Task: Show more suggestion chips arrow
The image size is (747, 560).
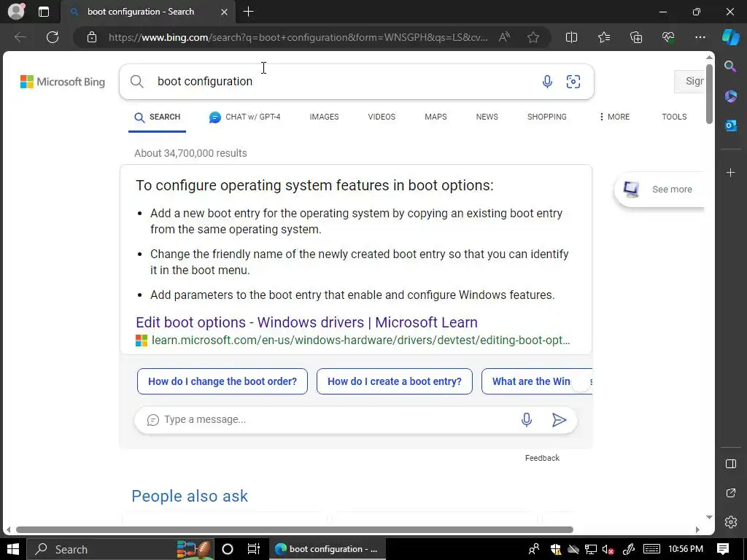Action: click(x=581, y=381)
